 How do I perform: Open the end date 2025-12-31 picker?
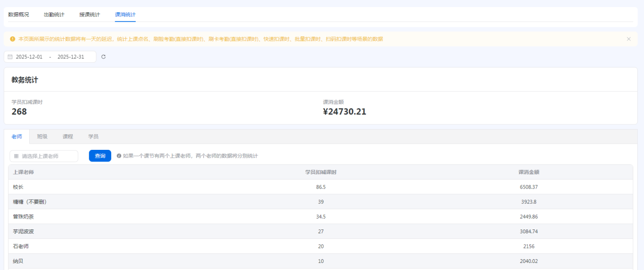71,57
